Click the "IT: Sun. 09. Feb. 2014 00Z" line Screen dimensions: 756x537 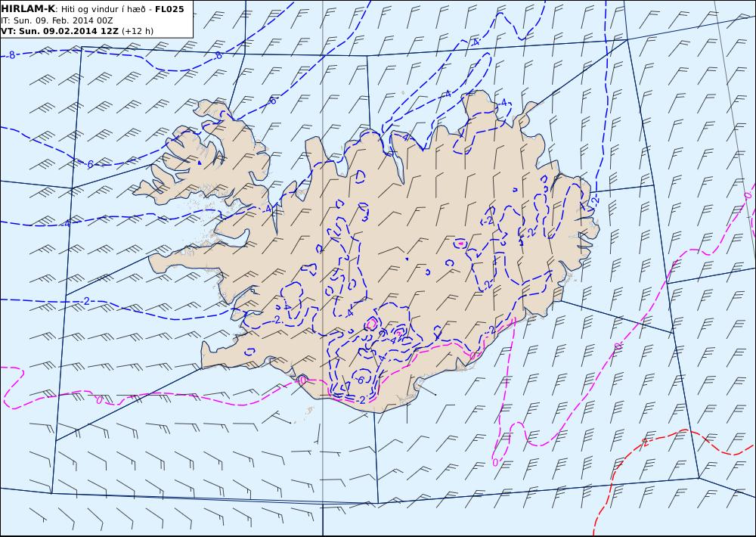pos(57,20)
